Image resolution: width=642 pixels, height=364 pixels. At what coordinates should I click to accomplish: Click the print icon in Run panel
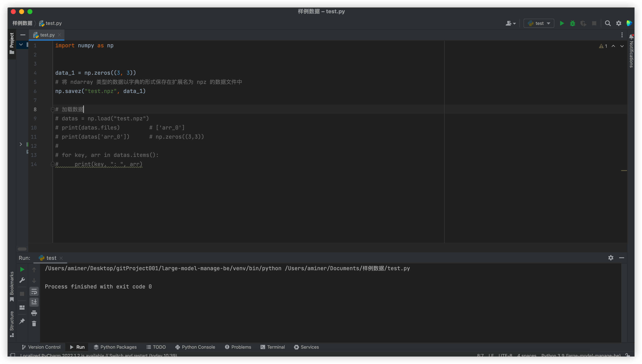click(34, 313)
